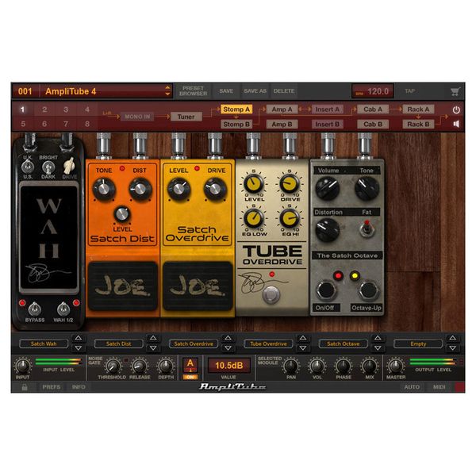The height and width of the screenshot is (476, 476).
Task: Flip the BRIGHT/DARK wah switch
Action: point(48,167)
